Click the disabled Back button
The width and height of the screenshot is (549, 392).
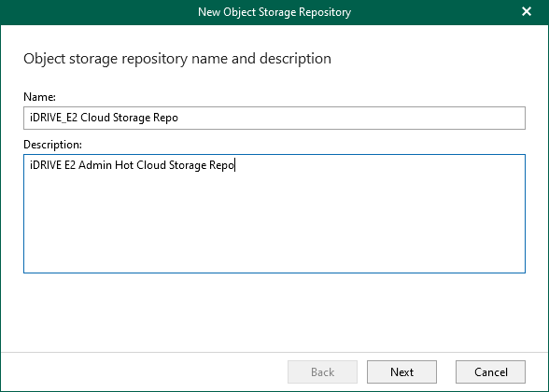click(x=322, y=371)
